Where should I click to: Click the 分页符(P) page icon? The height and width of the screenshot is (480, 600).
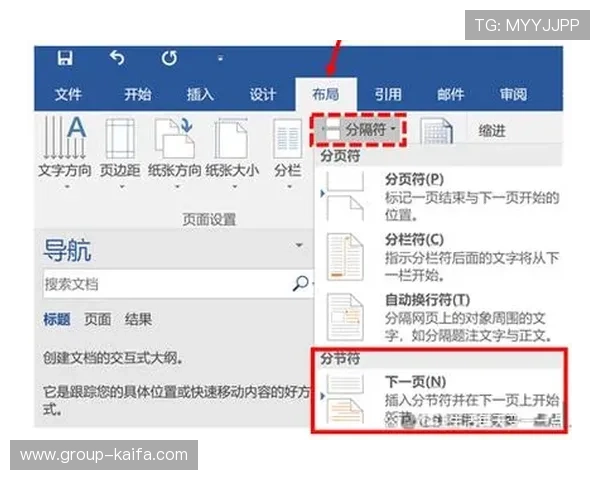345,196
